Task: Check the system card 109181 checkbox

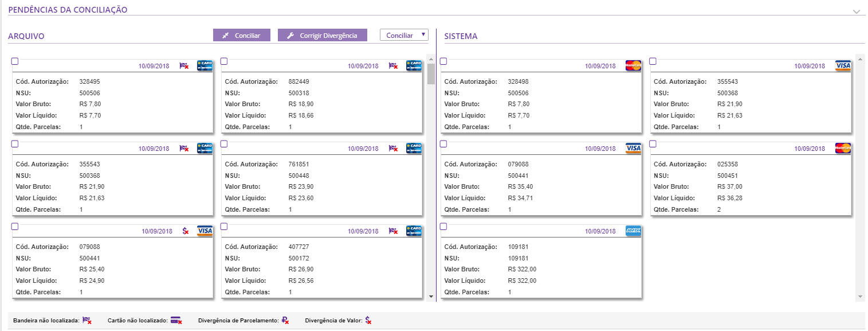Action: [443, 227]
